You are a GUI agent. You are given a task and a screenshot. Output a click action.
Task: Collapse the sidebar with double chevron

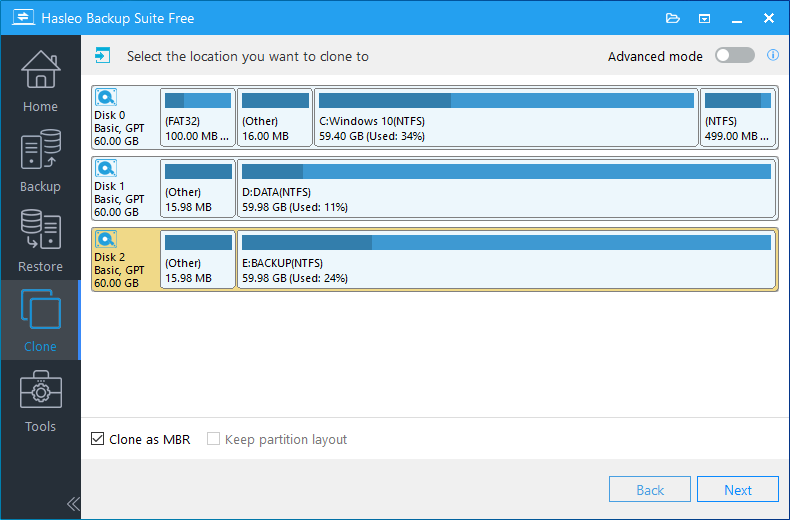point(73,503)
